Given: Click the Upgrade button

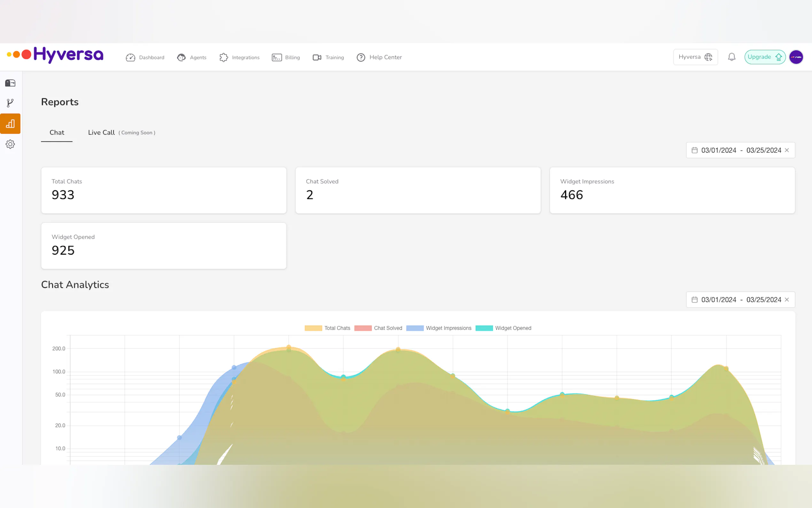Looking at the screenshot, I should tap(764, 57).
